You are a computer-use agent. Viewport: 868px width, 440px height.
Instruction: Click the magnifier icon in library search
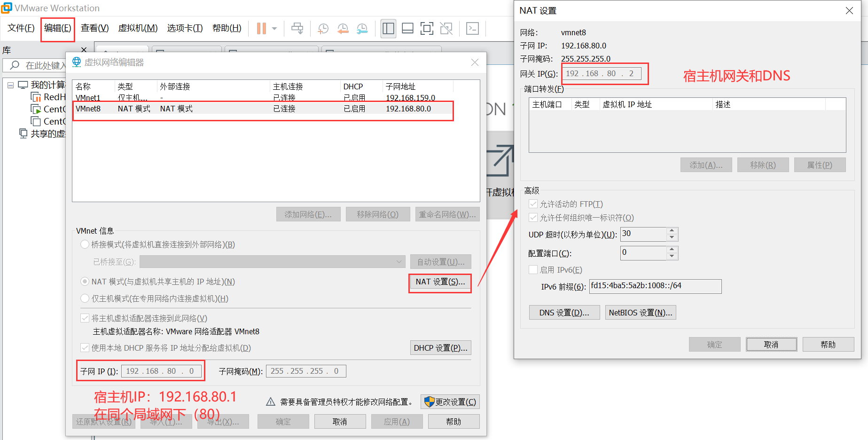coord(15,65)
